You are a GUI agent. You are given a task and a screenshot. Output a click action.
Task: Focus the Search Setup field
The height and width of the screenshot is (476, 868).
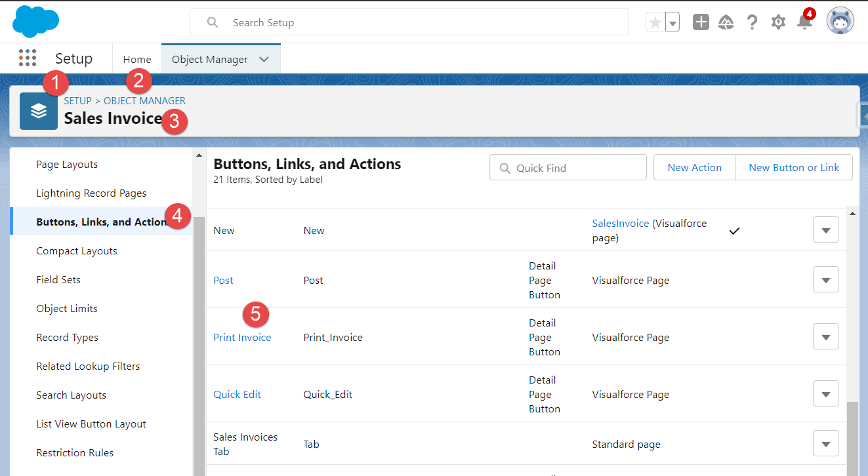409,22
